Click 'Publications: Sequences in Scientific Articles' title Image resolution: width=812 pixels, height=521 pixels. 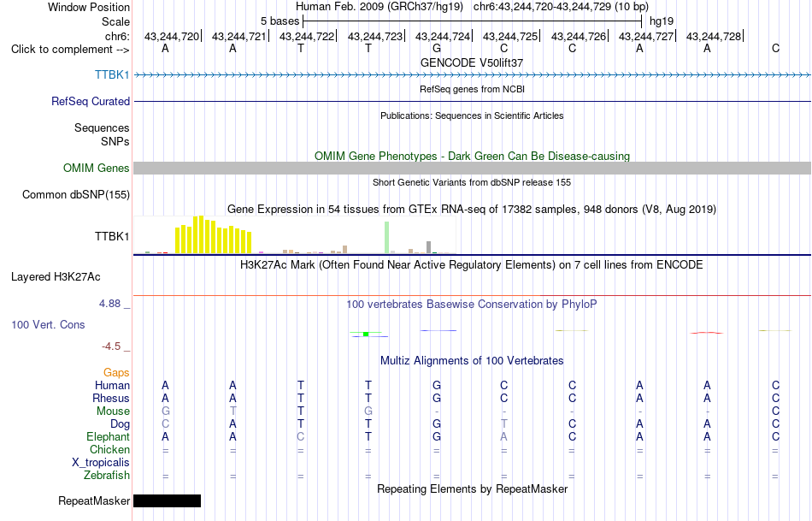pos(472,115)
